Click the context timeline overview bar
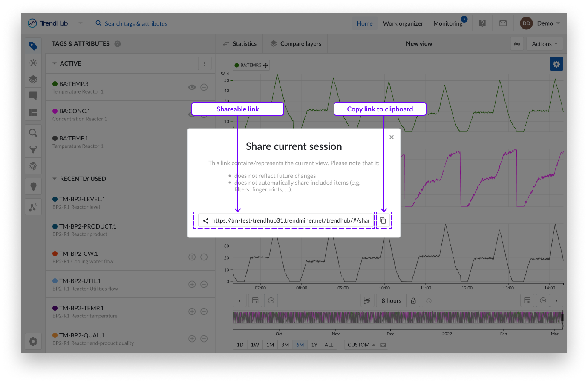Viewport: 588px width, 383px height. point(397,317)
